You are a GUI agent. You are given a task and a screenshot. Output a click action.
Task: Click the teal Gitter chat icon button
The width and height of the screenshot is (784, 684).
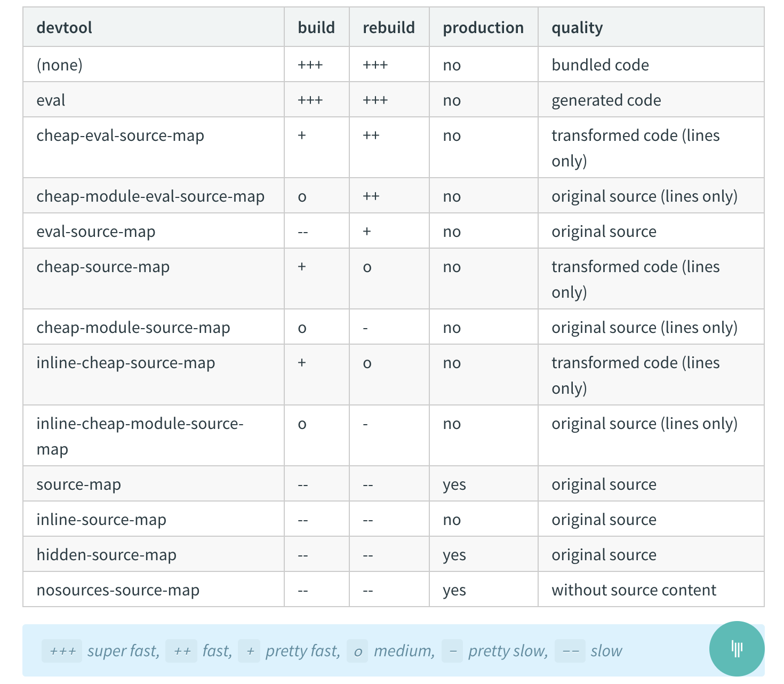click(737, 649)
